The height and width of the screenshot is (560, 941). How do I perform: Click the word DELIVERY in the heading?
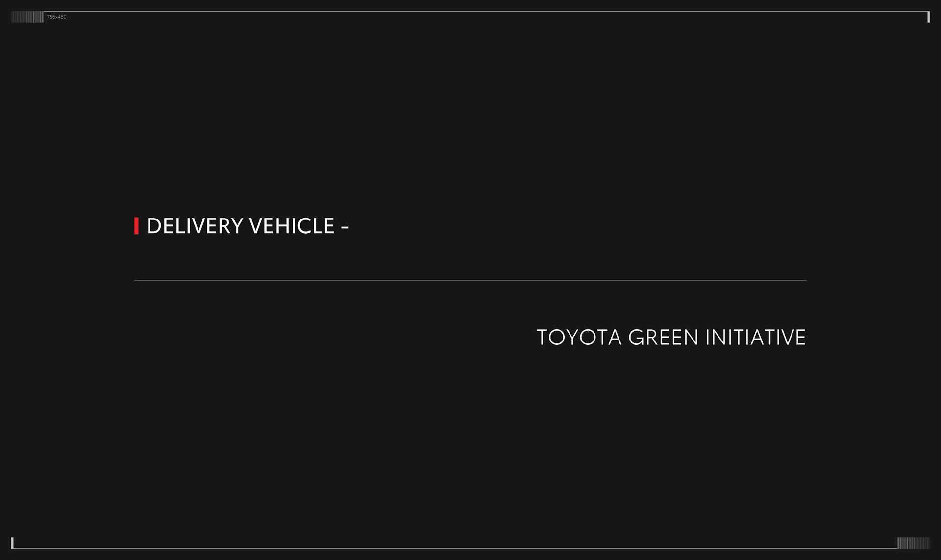pos(195,226)
